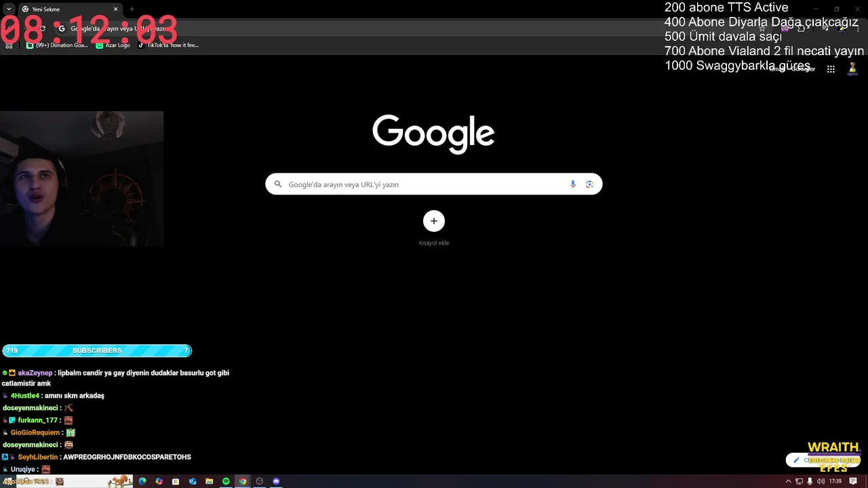Open Microsoft Edge from the taskbar

[x=142, y=481]
